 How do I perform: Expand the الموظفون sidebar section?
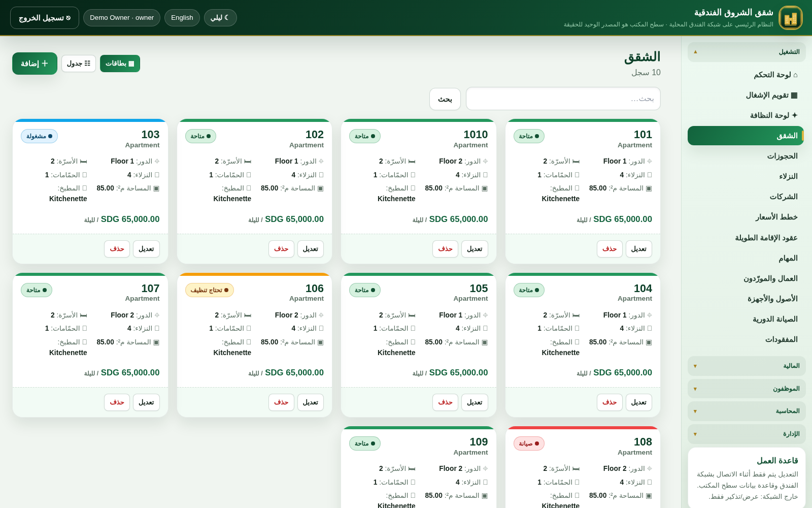coord(747,389)
